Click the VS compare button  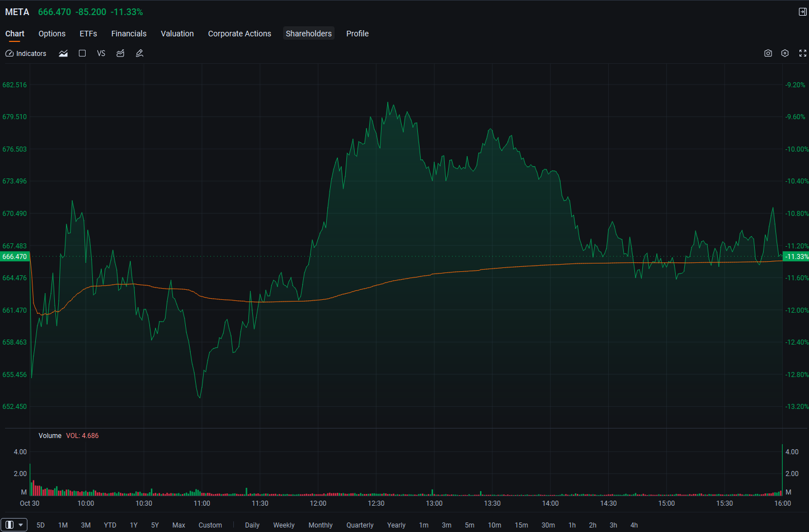pos(101,54)
